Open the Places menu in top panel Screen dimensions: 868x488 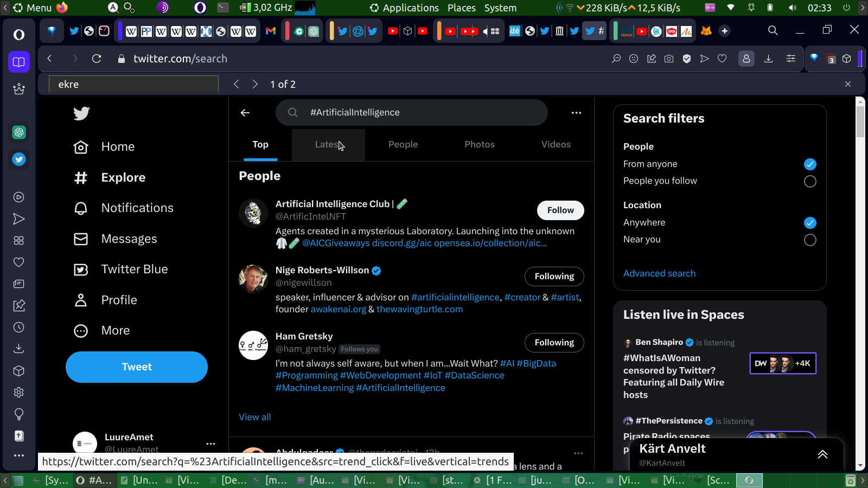tap(462, 8)
